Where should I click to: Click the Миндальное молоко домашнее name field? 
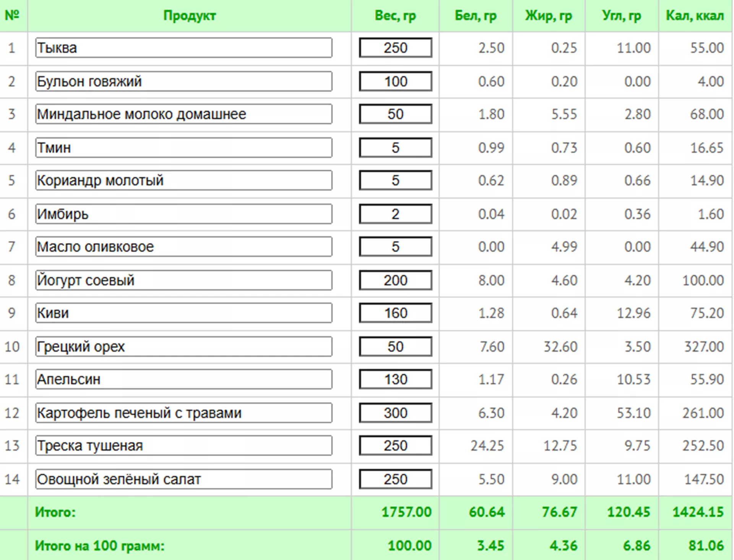click(183, 114)
